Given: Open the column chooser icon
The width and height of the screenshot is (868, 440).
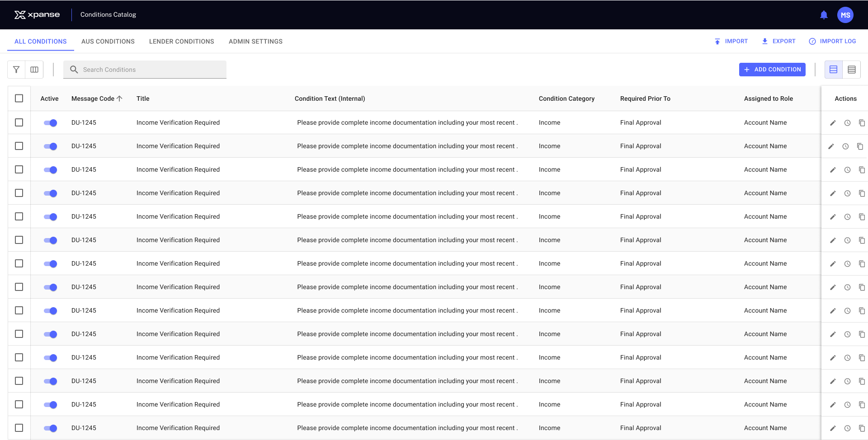Looking at the screenshot, I should tap(34, 70).
